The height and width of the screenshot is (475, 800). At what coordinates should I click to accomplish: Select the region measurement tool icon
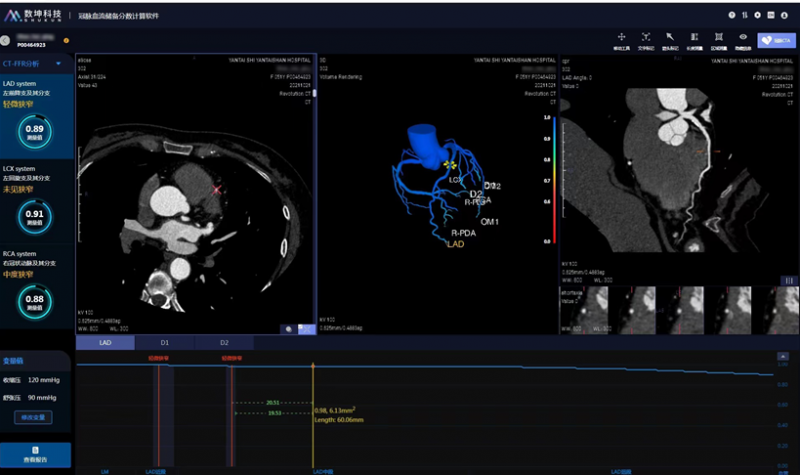click(718, 37)
